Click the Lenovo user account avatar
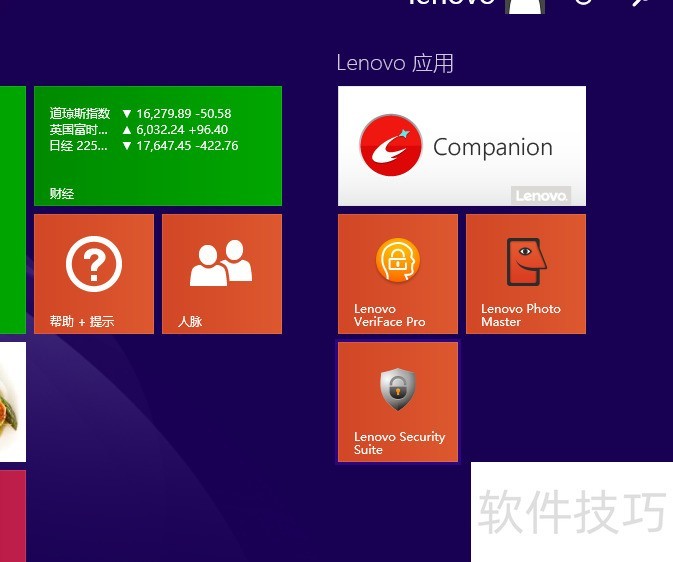Image resolution: width=673 pixels, height=562 pixels. pos(525,5)
